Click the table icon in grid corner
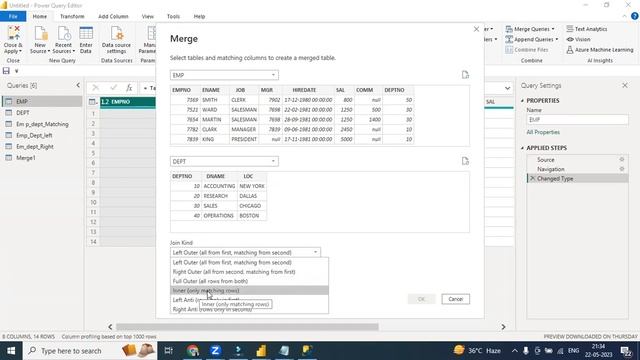640x360 pixels. (92, 102)
